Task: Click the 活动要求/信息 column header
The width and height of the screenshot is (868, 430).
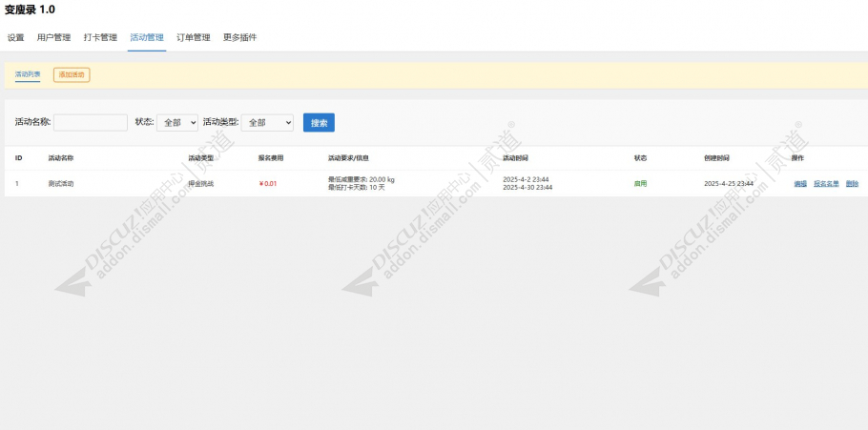Action: tap(348, 158)
